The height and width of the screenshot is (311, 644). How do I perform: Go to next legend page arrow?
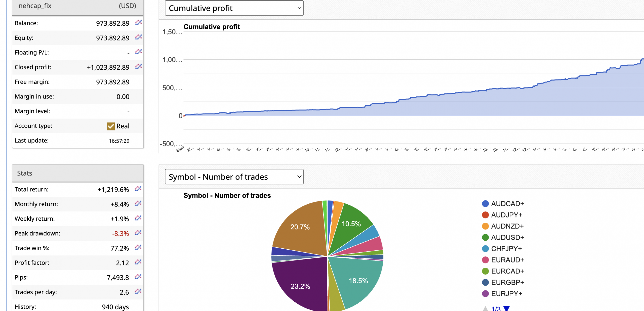click(x=506, y=308)
